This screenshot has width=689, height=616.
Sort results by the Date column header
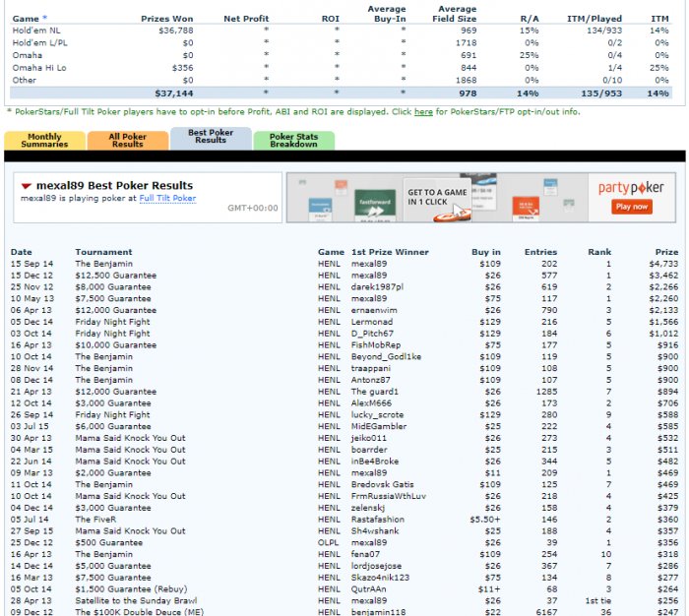coord(21,252)
